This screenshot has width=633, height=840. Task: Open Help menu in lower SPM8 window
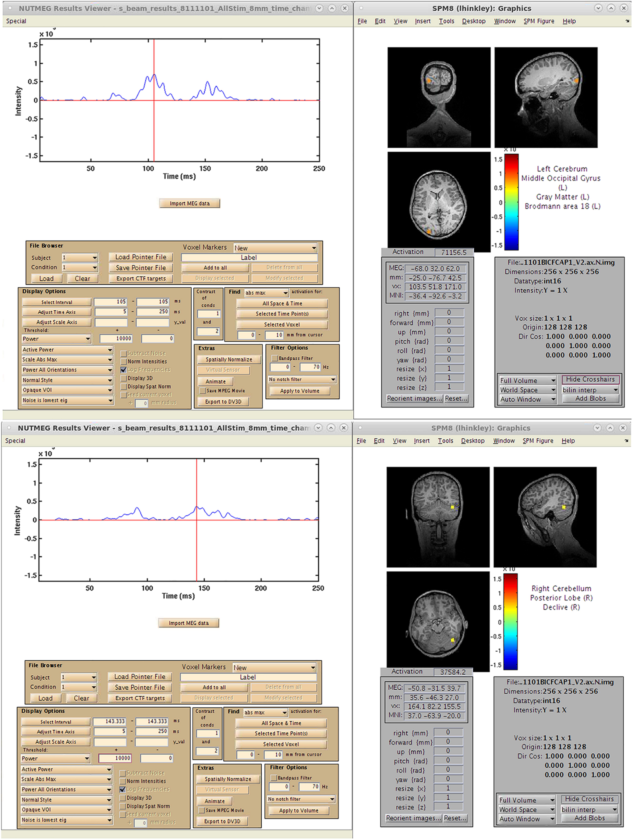tap(568, 441)
